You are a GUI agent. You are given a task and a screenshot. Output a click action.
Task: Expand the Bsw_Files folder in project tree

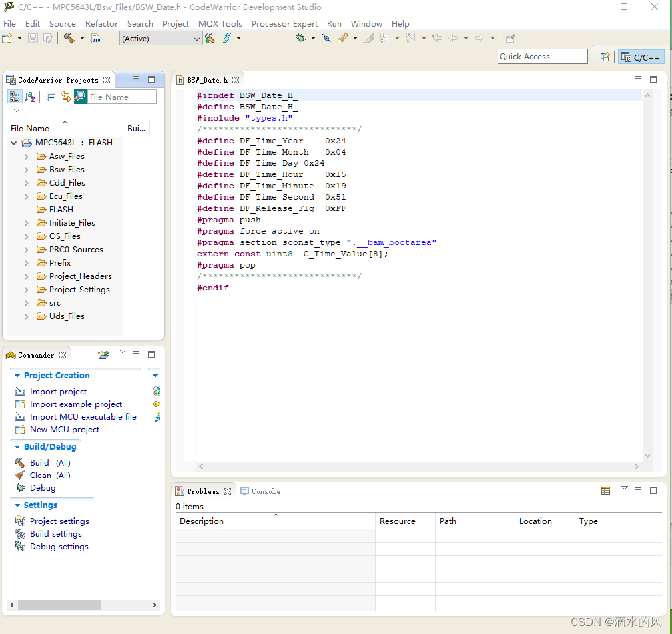tap(26, 170)
